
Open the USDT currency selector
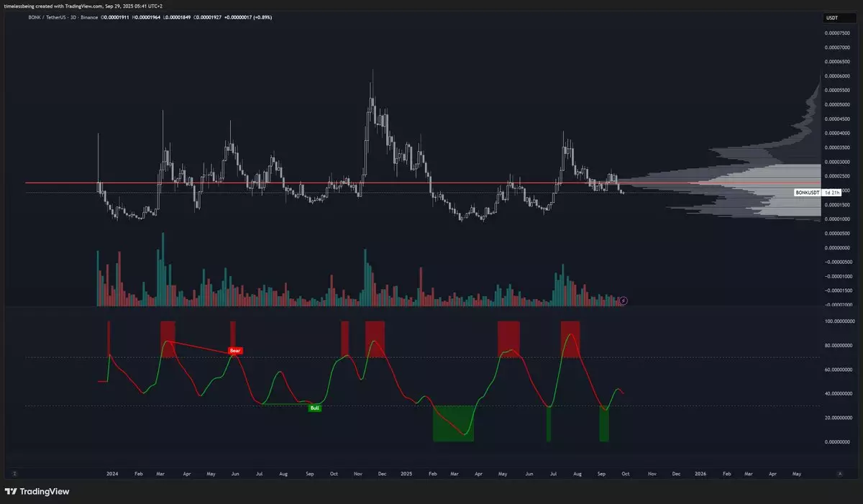point(831,17)
